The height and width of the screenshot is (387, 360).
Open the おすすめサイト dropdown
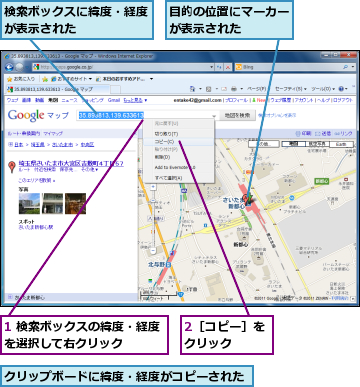tap(90, 79)
